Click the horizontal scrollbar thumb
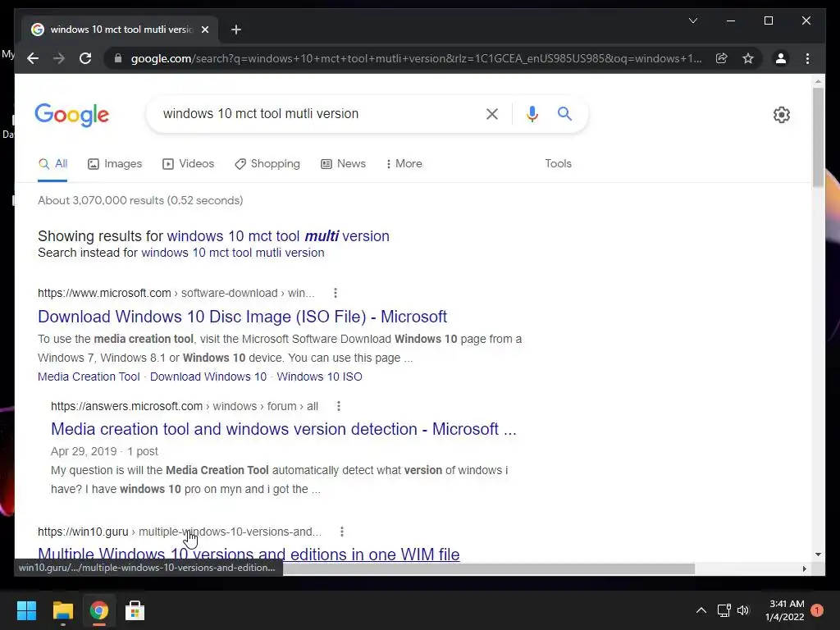840x630 pixels. (x=488, y=568)
